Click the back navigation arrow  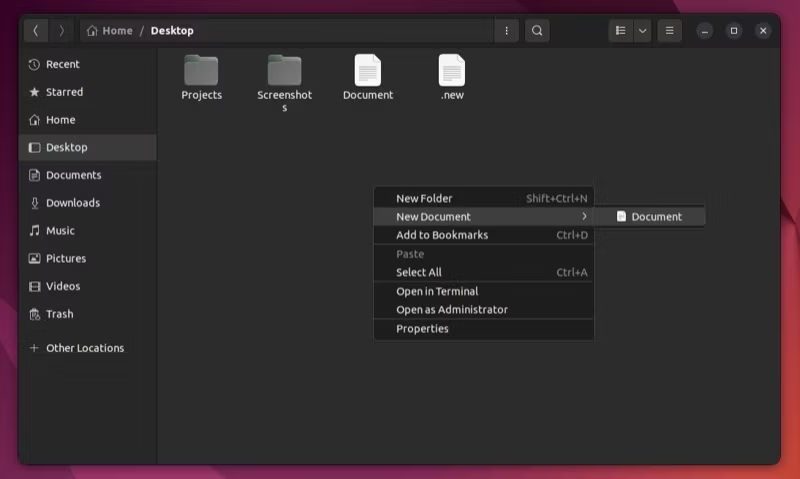pyautogui.click(x=36, y=31)
